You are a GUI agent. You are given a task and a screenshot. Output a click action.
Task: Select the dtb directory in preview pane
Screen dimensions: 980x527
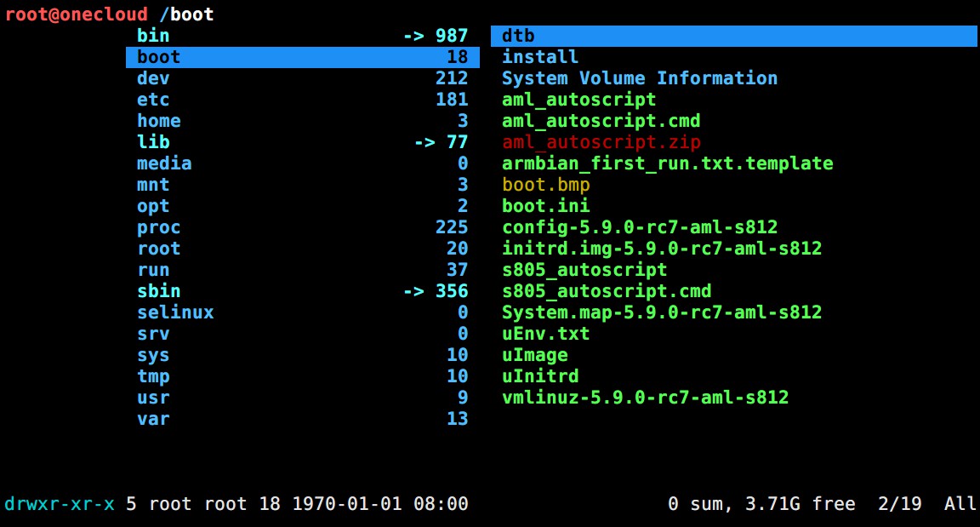tap(518, 36)
